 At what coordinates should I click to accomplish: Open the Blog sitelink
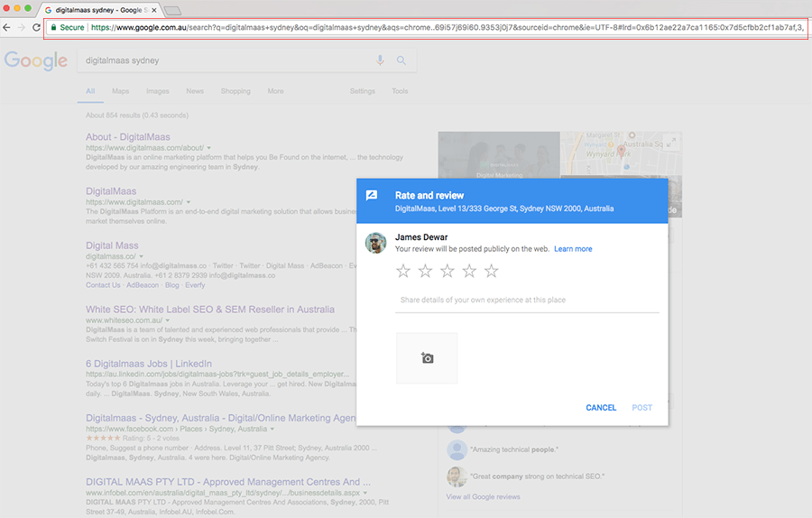click(172, 285)
